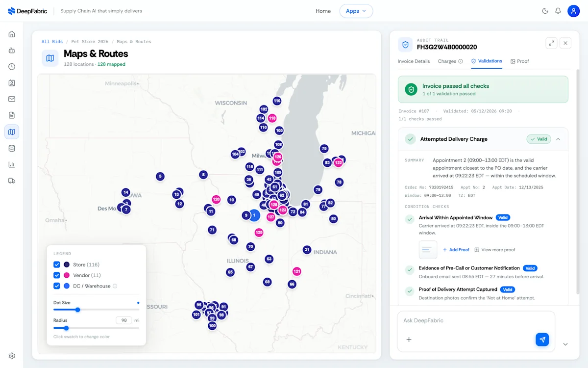Open the document icon in the sidebar

coord(12,115)
